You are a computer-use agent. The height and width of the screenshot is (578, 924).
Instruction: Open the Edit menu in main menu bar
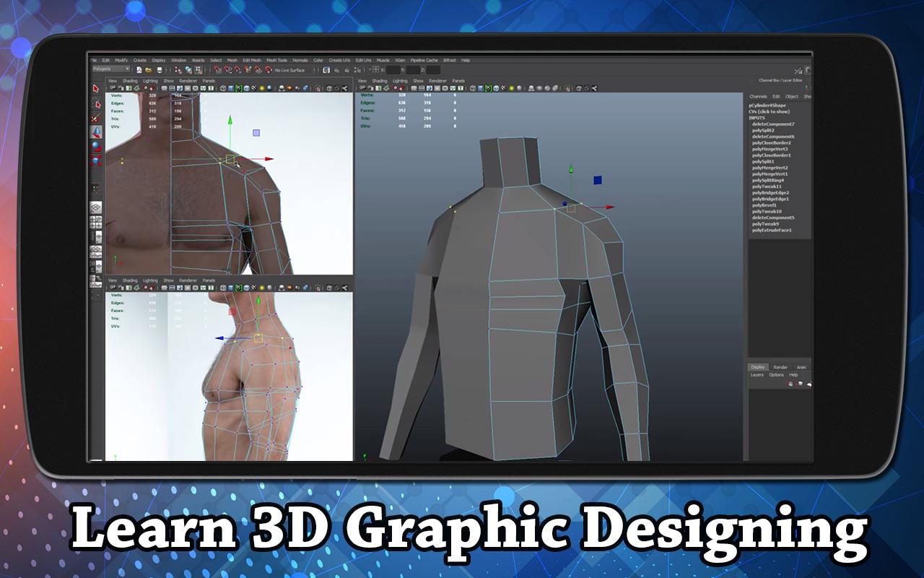106,60
